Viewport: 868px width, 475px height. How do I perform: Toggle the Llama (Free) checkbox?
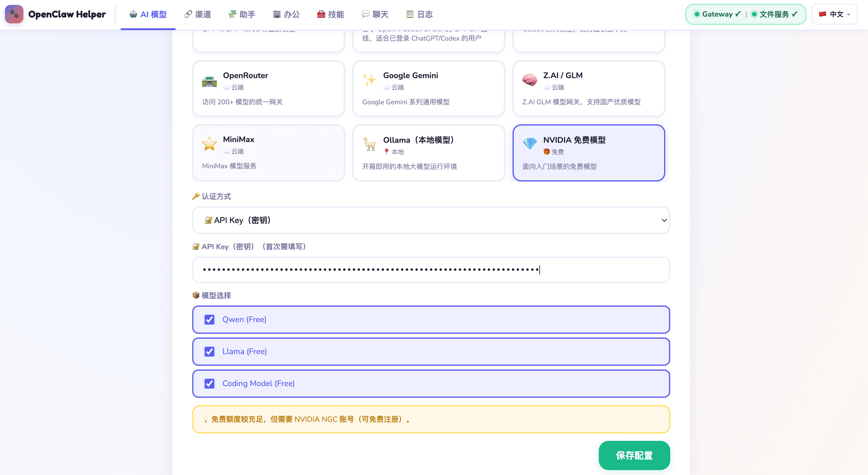point(209,351)
